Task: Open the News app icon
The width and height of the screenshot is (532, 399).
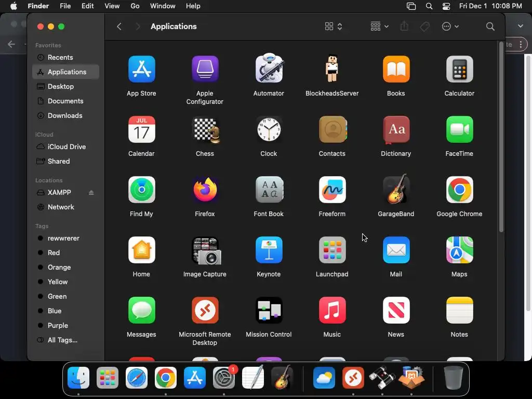Action: (396, 310)
